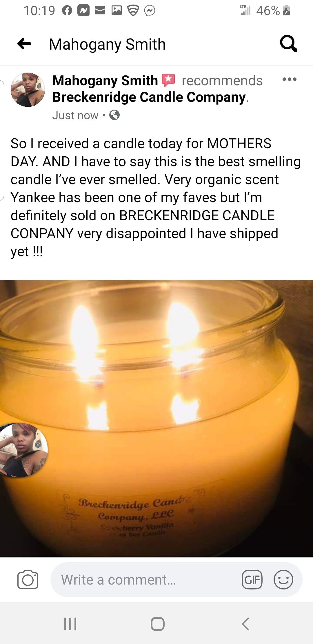Tap the globe public privacy icon
Screen dimensions: 313x644
point(114,115)
